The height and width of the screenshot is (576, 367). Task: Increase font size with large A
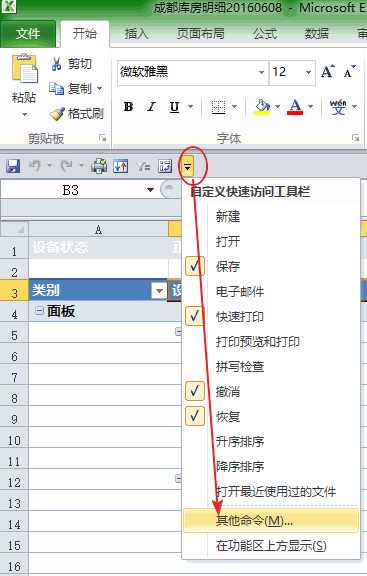click(328, 72)
